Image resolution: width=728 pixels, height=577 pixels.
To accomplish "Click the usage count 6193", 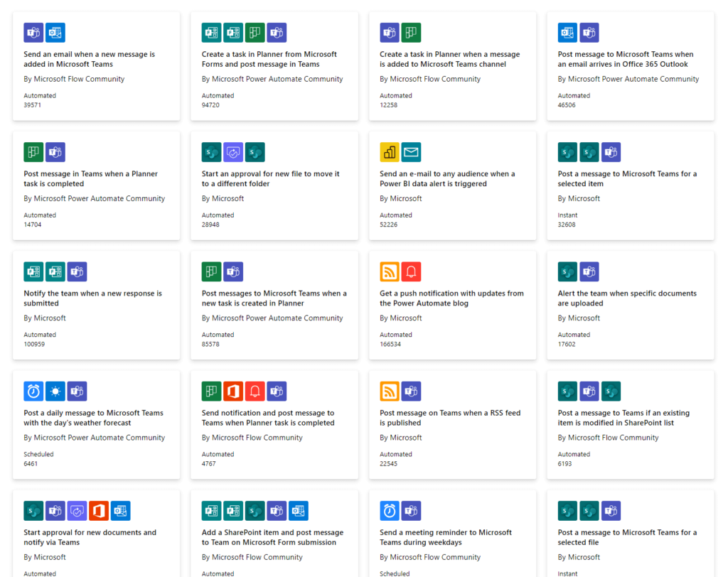I will 564,463.
